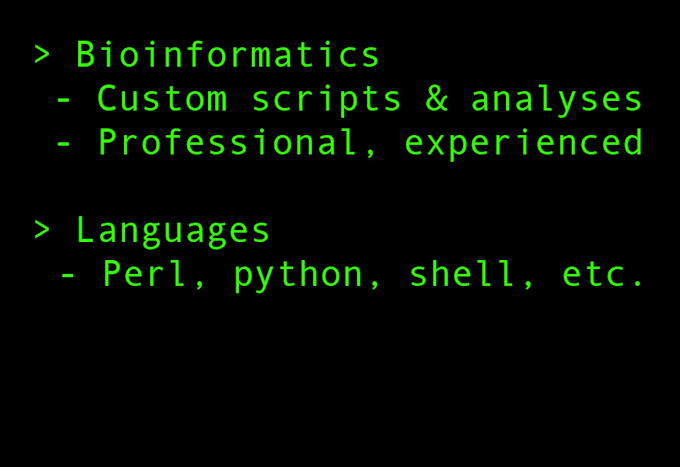
Task: Click the Bioinformatics heading text
Action: (x=228, y=54)
